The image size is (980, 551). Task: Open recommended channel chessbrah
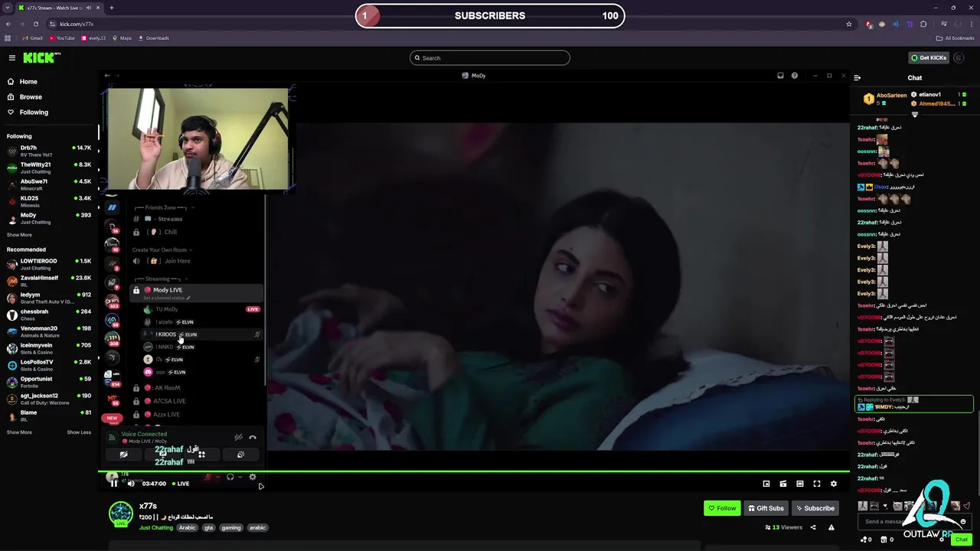pos(49,315)
